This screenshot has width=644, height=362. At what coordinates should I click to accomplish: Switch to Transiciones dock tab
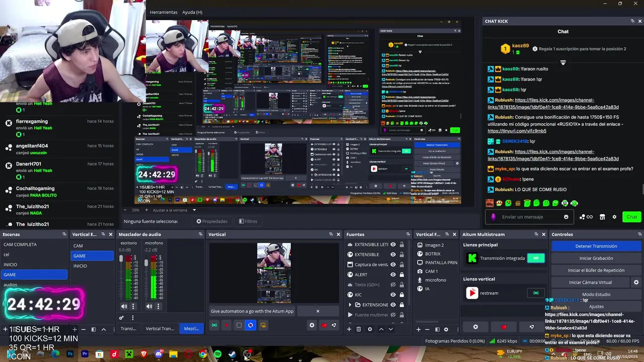(x=129, y=329)
